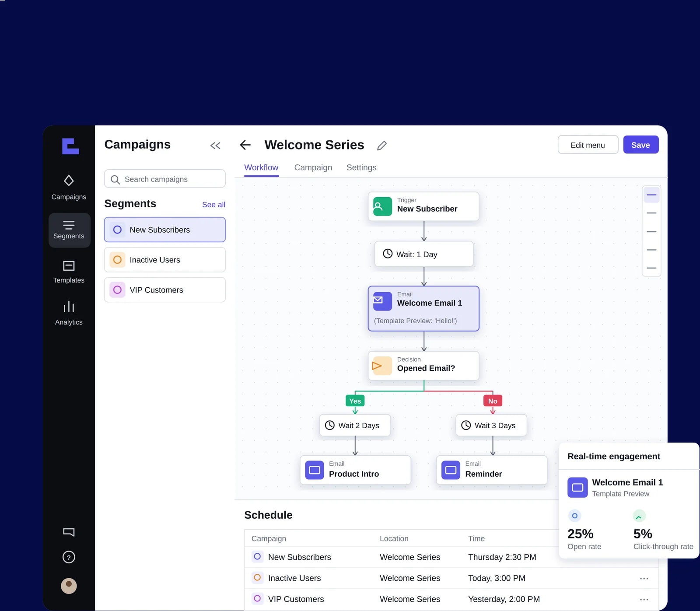Open the user avatar profile
The image size is (700, 611).
click(x=69, y=586)
